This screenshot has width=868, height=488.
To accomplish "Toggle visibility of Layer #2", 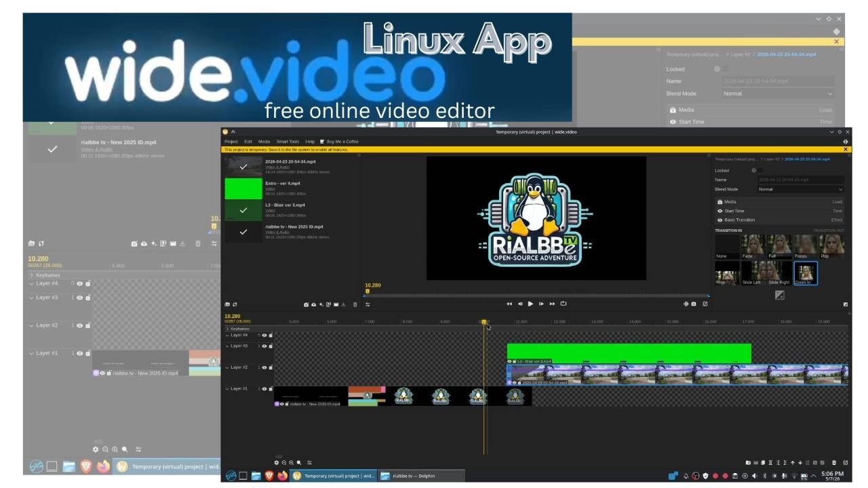I will coord(264,368).
